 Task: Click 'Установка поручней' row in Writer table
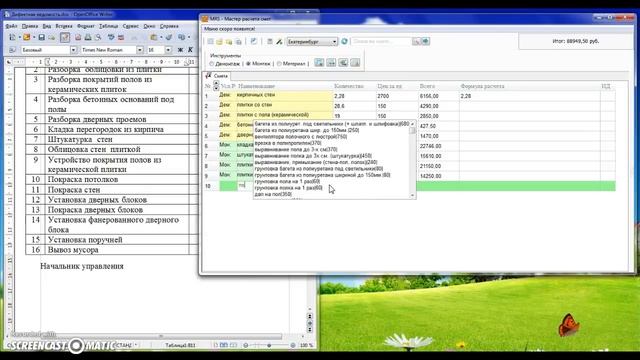pos(108,240)
